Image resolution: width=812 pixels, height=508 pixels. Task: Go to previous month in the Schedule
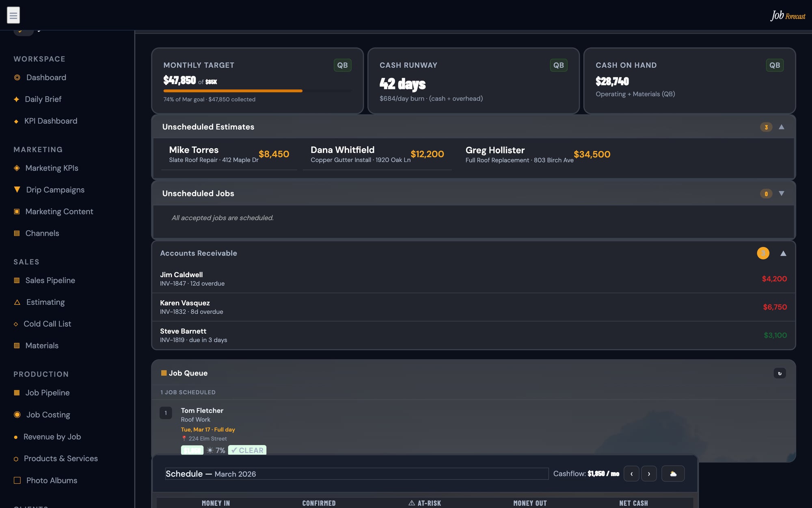631,473
